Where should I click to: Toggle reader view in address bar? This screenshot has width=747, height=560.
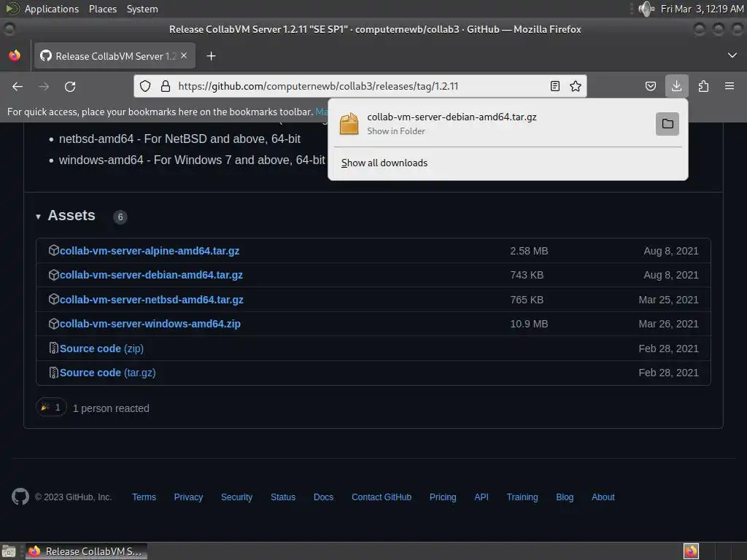[555, 86]
